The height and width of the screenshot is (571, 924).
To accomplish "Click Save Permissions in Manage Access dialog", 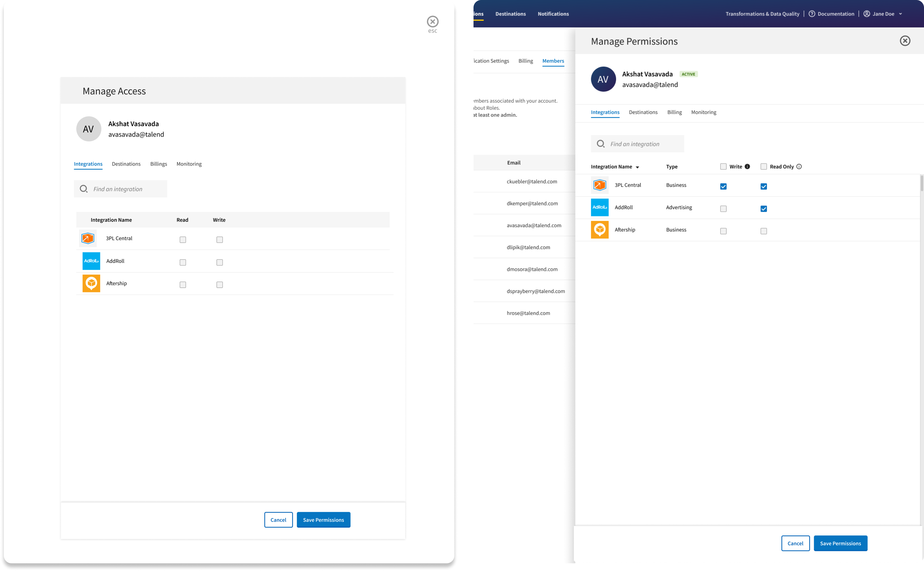I will [x=323, y=520].
